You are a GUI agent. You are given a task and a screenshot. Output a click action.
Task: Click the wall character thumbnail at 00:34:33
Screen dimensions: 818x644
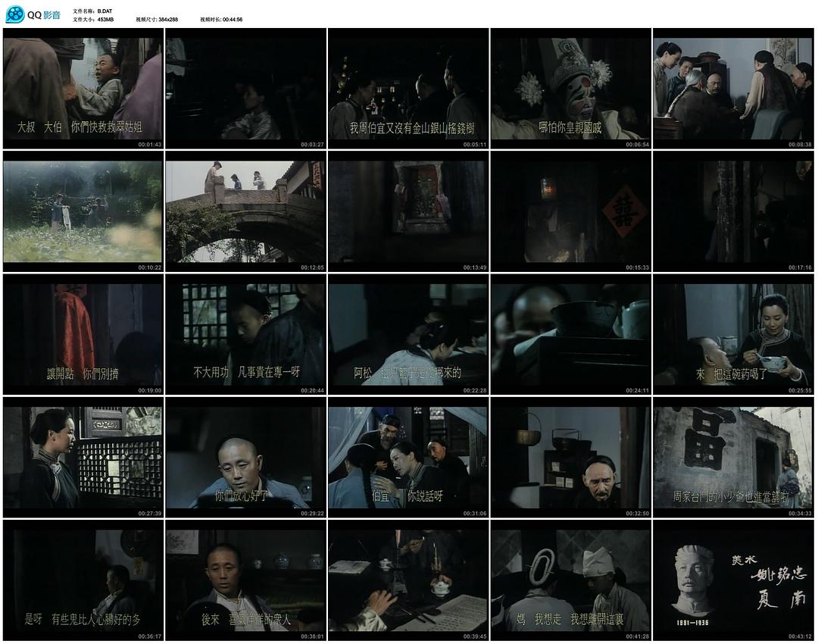[732, 457]
